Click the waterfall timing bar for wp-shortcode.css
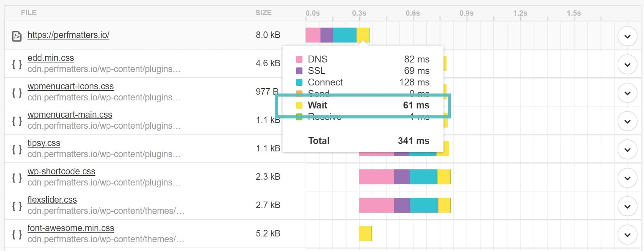This screenshot has height=251, width=644. 404,177
